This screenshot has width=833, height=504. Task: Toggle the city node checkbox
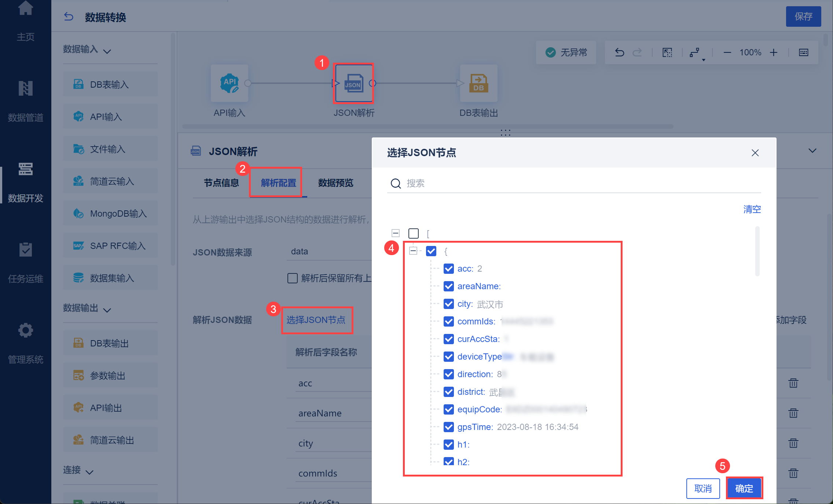[449, 304]
